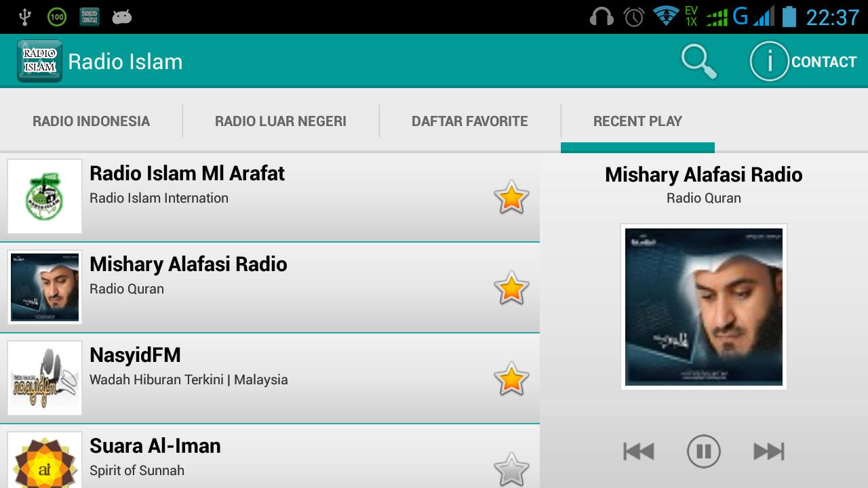This screenshot has width=868, height=488.
Task: Open the search magnifier icon
Action: coord(699,62)
